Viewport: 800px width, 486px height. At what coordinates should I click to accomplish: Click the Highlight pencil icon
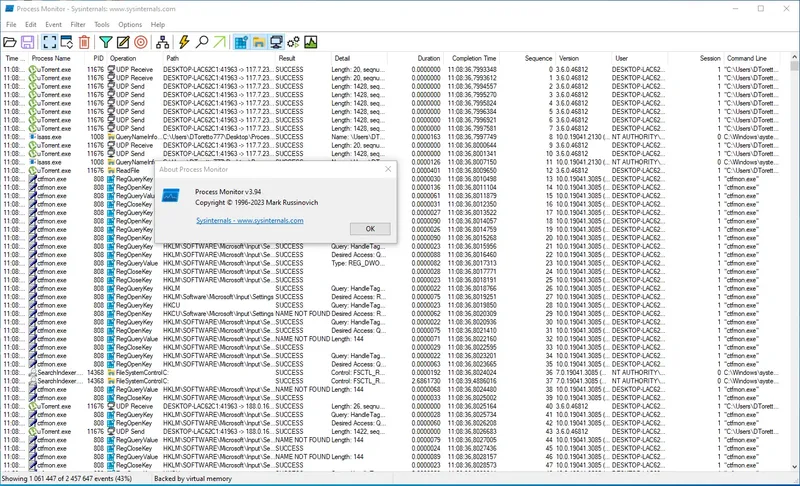123,42
